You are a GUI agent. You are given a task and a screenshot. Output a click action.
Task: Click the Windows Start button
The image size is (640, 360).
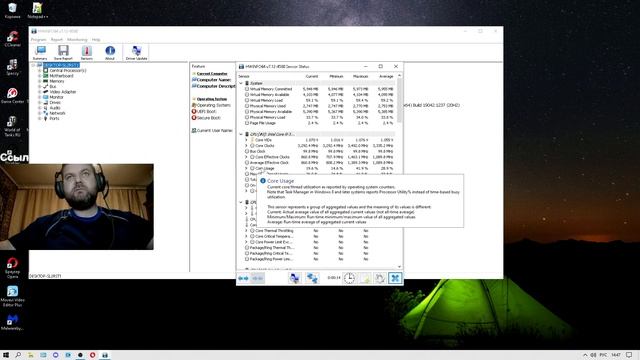[6, 355]
